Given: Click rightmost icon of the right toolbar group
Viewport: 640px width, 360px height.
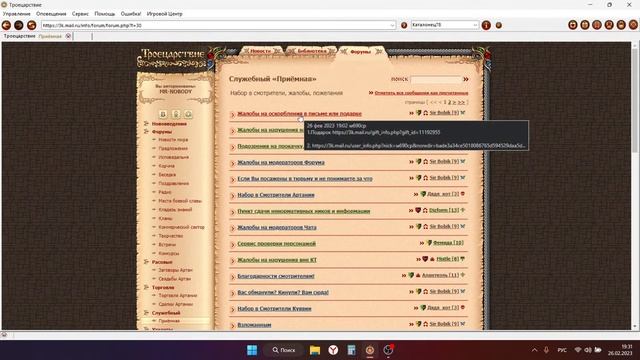Looking at the screenshot, I should (633, 25).
